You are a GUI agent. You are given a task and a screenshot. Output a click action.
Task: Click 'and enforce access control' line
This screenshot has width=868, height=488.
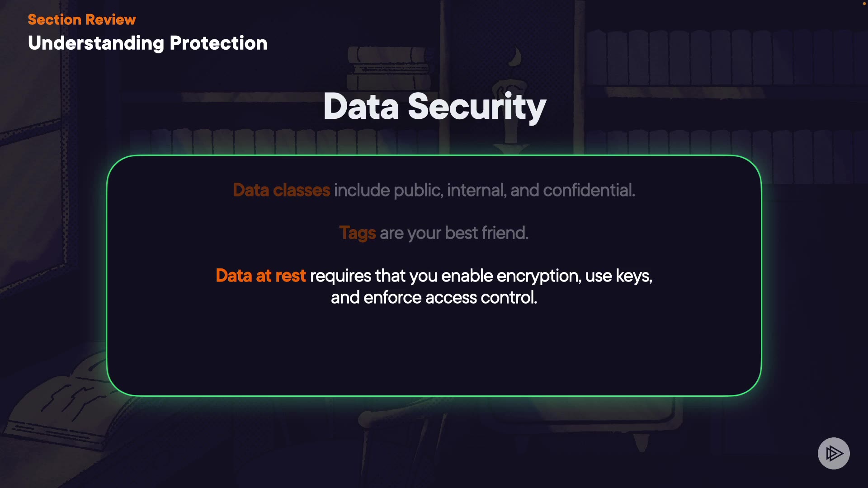434,298
